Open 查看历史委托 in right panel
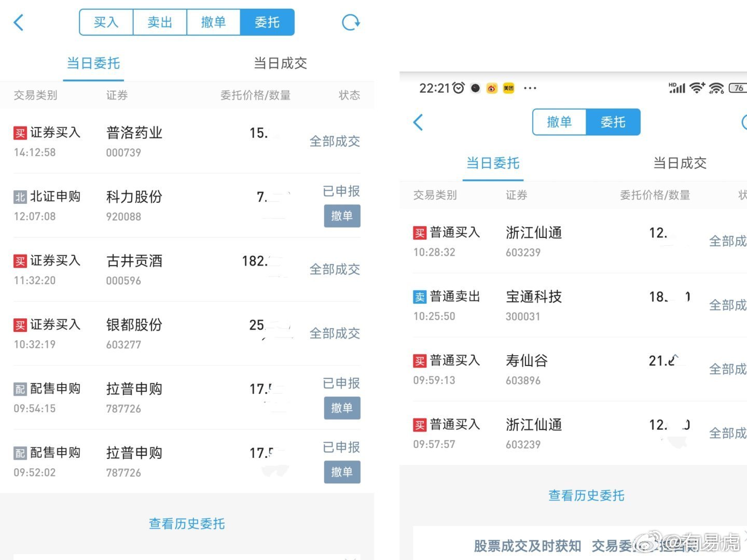Screen dimensions: 747x560 click(586, 496)
